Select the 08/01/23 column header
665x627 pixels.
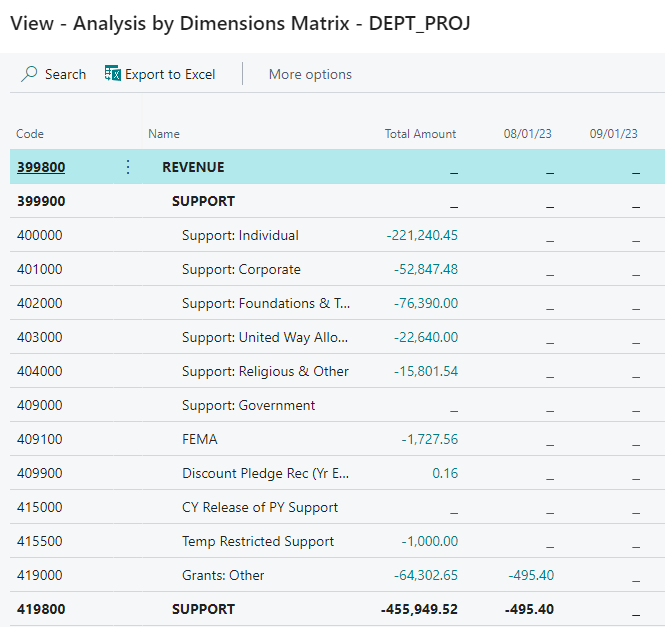click(528, 134)
